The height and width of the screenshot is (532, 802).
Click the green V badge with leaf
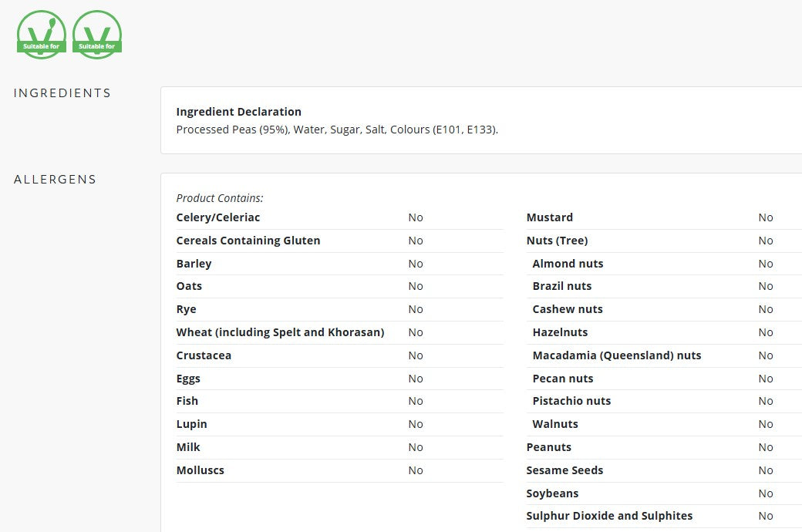tap(41, 35)
